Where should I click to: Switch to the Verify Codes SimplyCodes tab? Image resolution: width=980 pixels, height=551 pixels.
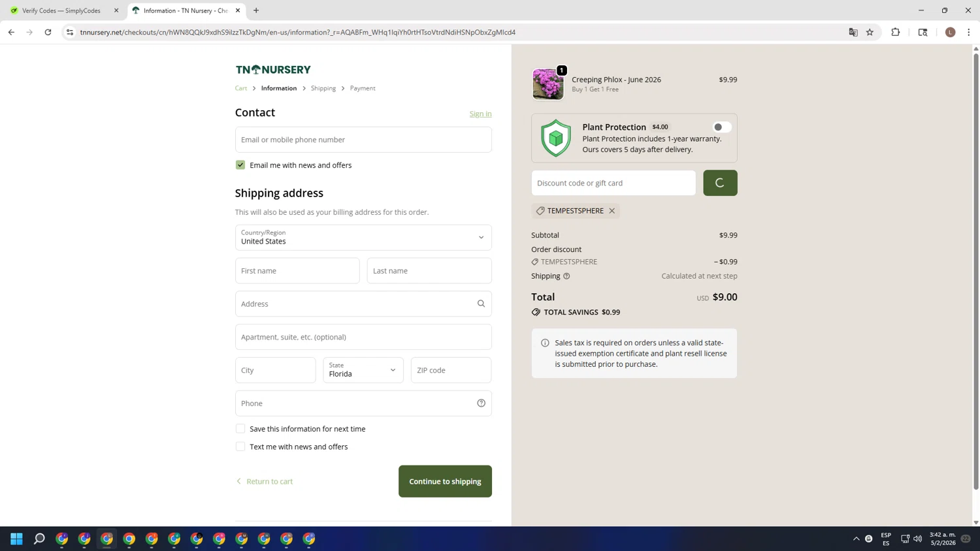pyautogui.click(x=61, y=10)
